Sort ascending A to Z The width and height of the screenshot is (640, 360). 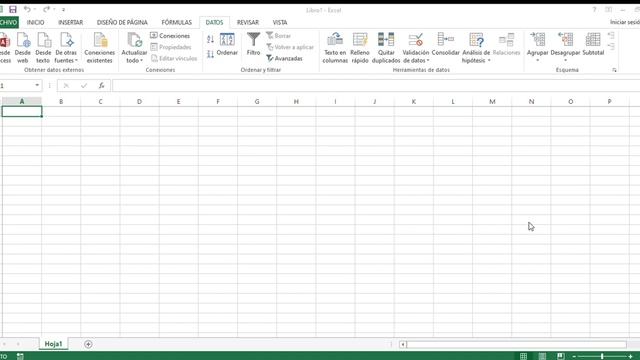point(210,40)
